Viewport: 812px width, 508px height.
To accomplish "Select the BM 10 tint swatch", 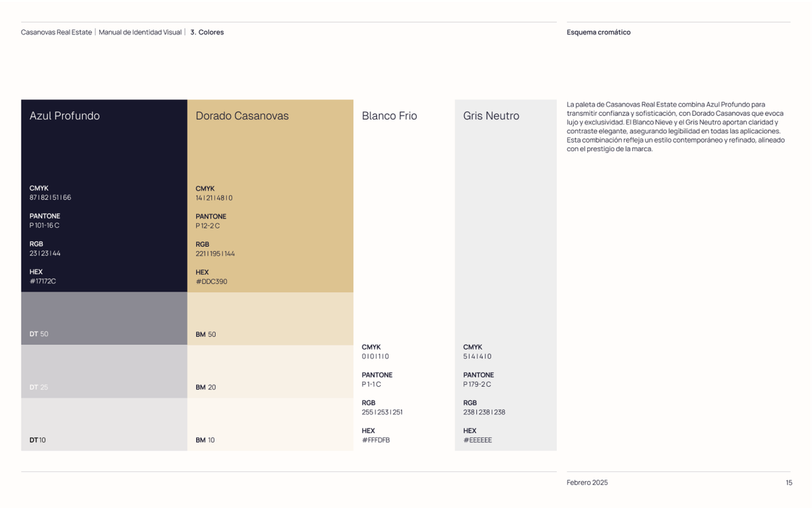I will [x=270, y=424].
